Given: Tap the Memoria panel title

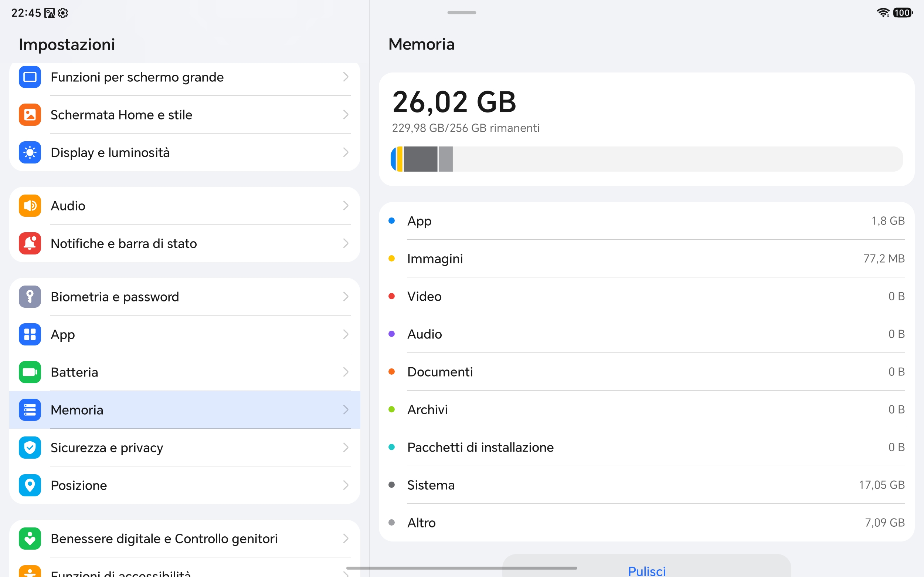Looking at the screenshot, I should pos(421,44).
